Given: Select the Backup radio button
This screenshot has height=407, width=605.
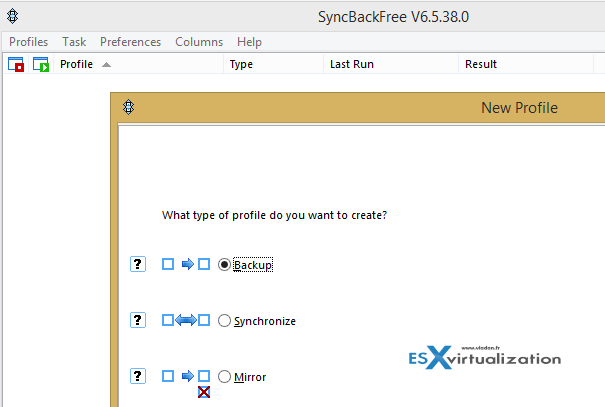Looking at the screenshot, I should click(224, 265).
